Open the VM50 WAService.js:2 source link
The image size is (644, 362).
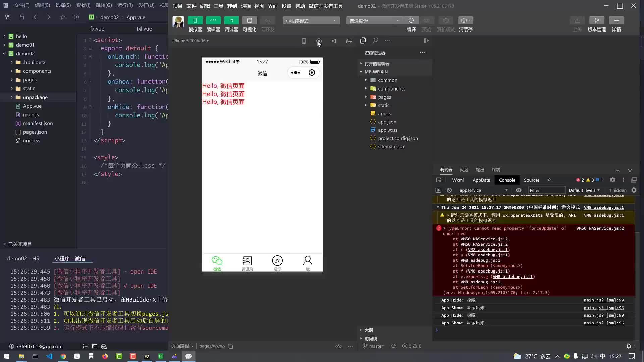click(600, 228)
